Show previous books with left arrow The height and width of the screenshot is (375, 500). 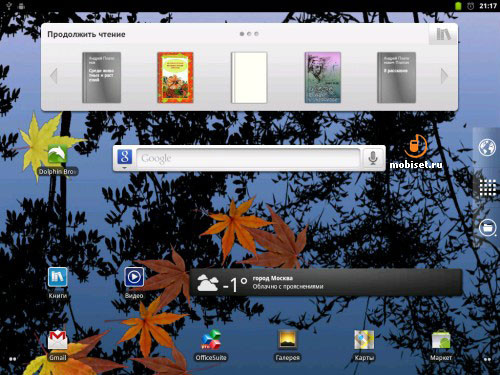click(x=54, y=77)
